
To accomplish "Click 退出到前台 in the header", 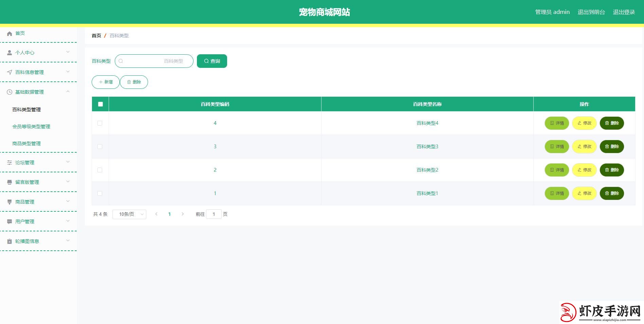I will click(x=591, y=12).
